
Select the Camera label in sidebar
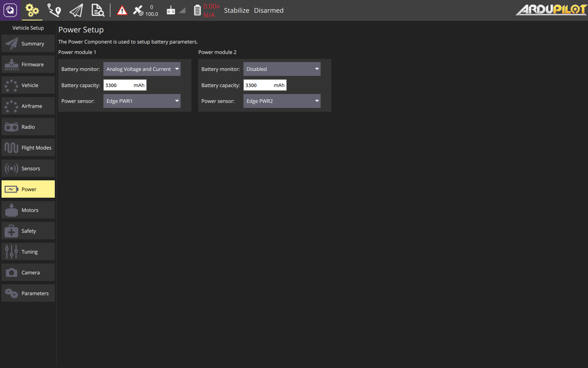click(30, 272)
